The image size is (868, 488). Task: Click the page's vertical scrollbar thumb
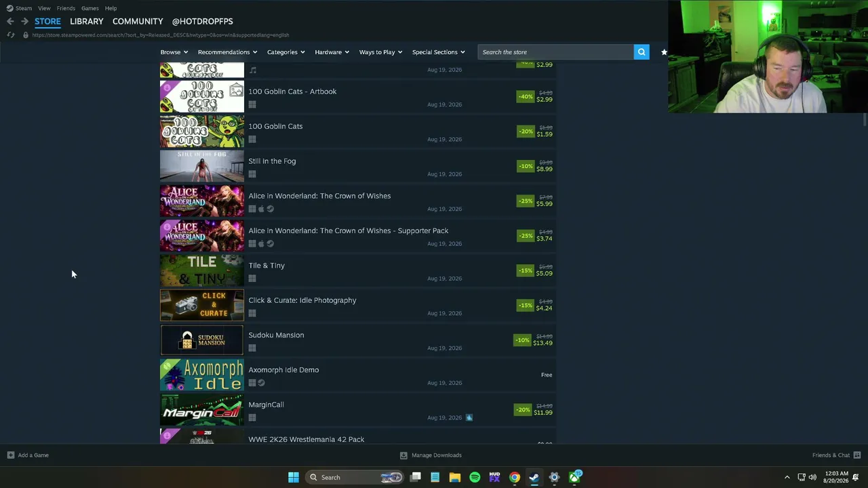coord(865,119)
